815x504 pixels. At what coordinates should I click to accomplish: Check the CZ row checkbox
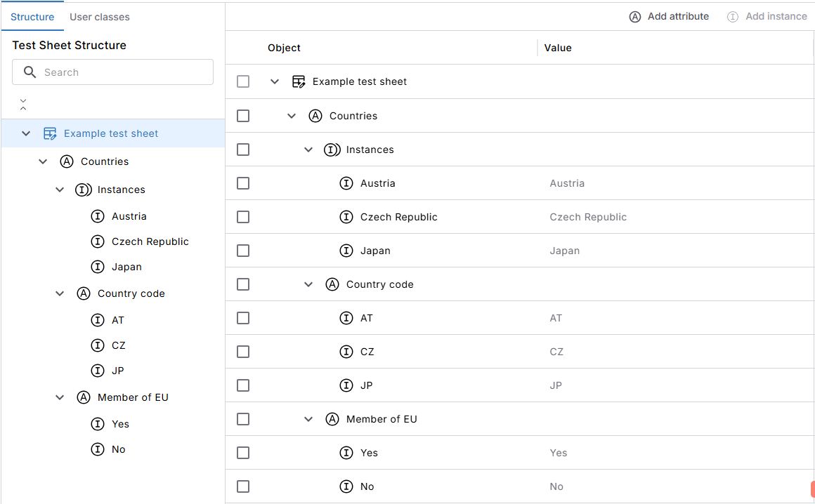tap(242, 352)
